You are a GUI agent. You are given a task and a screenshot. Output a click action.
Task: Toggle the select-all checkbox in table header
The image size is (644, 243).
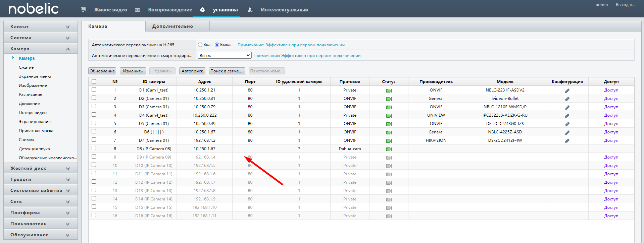tap(94, 81)
